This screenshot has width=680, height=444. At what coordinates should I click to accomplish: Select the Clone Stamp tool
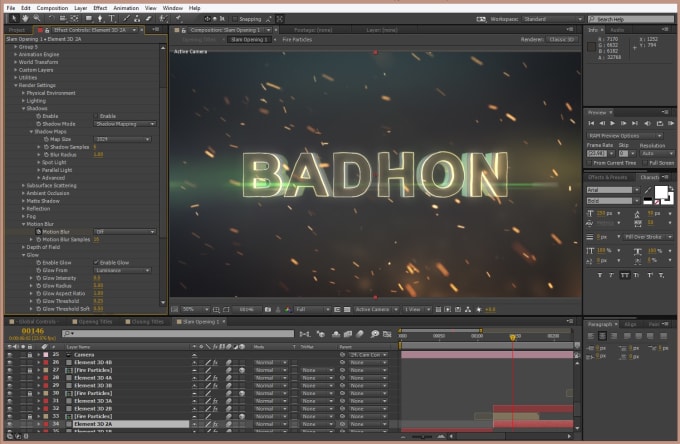pyautogui.click(x=137, y=18)
